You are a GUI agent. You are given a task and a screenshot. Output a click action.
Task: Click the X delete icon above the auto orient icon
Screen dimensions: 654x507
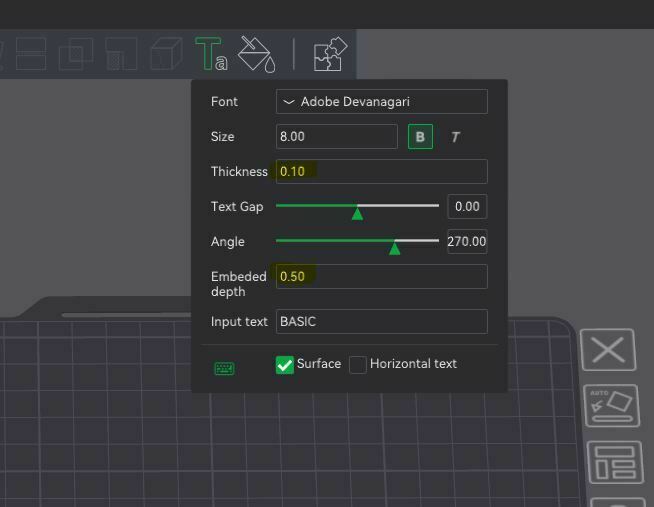[608, 349]
